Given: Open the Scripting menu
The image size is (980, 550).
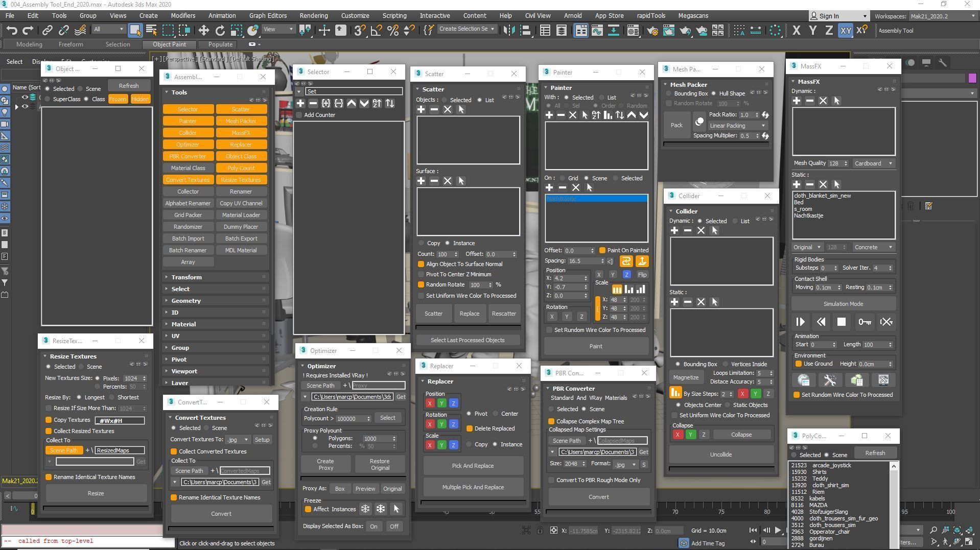Looking at the screenshot, I should tap(394, 16).
